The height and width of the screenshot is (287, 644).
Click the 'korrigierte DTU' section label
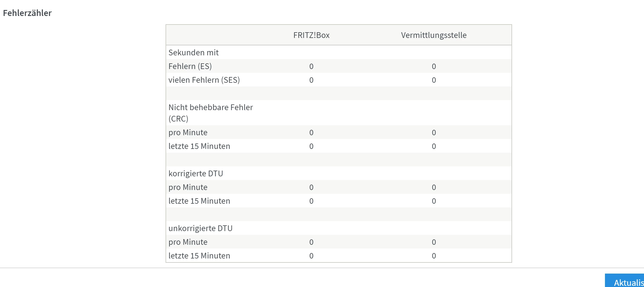tap(196, 173)
